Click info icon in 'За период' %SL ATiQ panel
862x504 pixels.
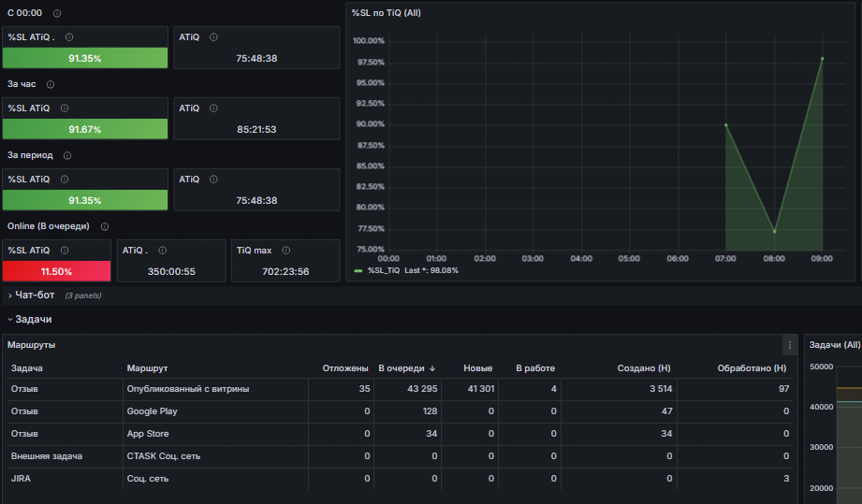65,180
